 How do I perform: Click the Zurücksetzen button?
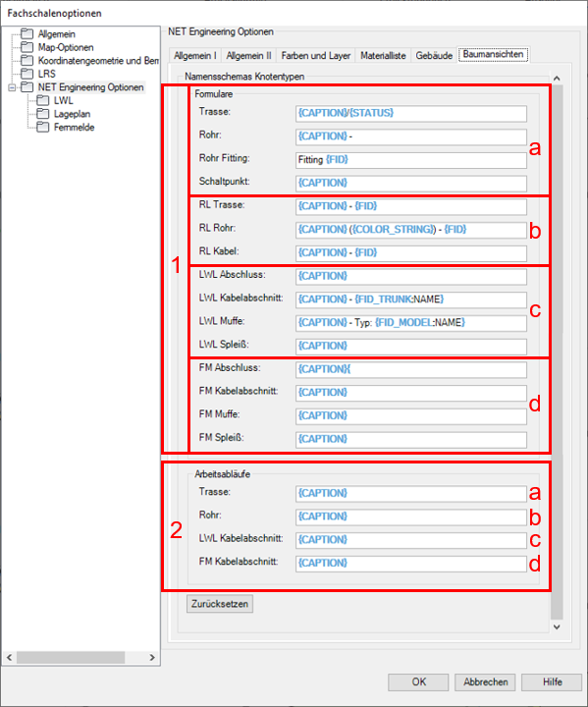click(x=220, y=603)
